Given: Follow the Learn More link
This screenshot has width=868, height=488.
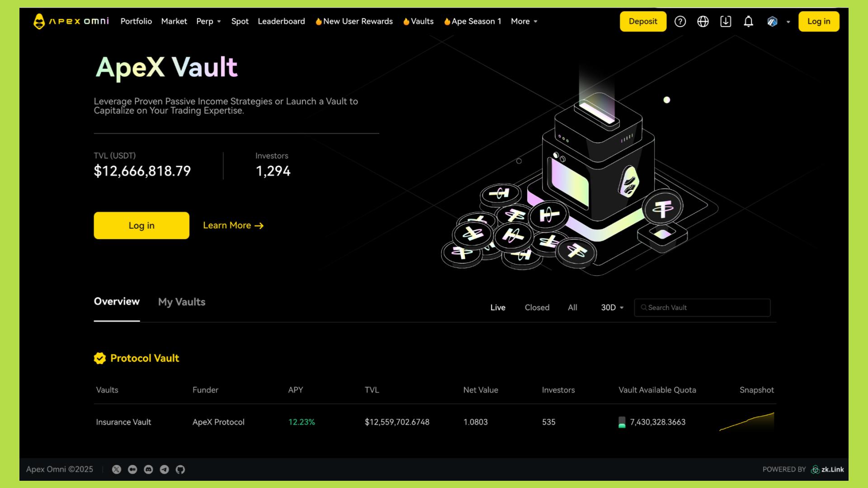Looking at the screenshot, I should (233, 225).
